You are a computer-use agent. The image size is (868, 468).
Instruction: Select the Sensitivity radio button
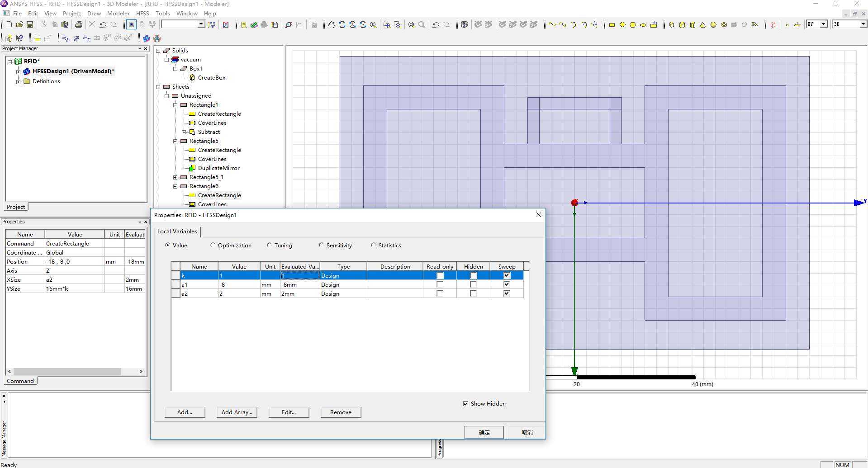point(321,245)
